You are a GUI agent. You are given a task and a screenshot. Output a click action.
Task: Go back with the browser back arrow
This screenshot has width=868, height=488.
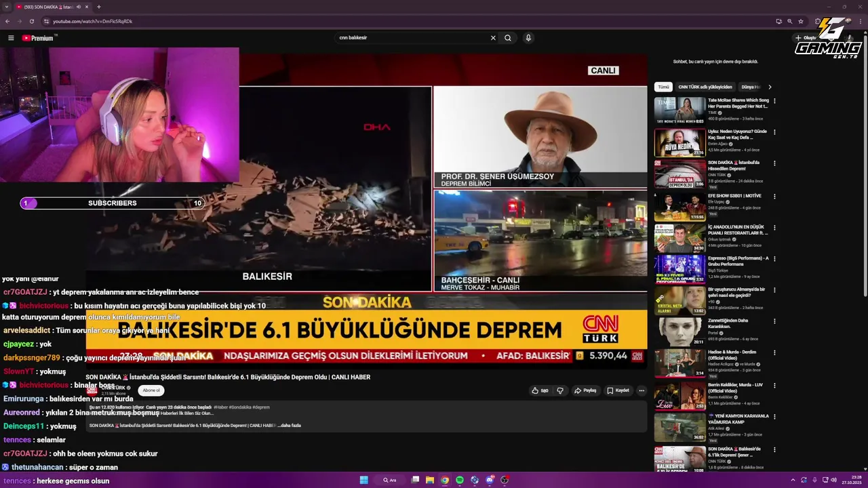(x=7, y=21)
